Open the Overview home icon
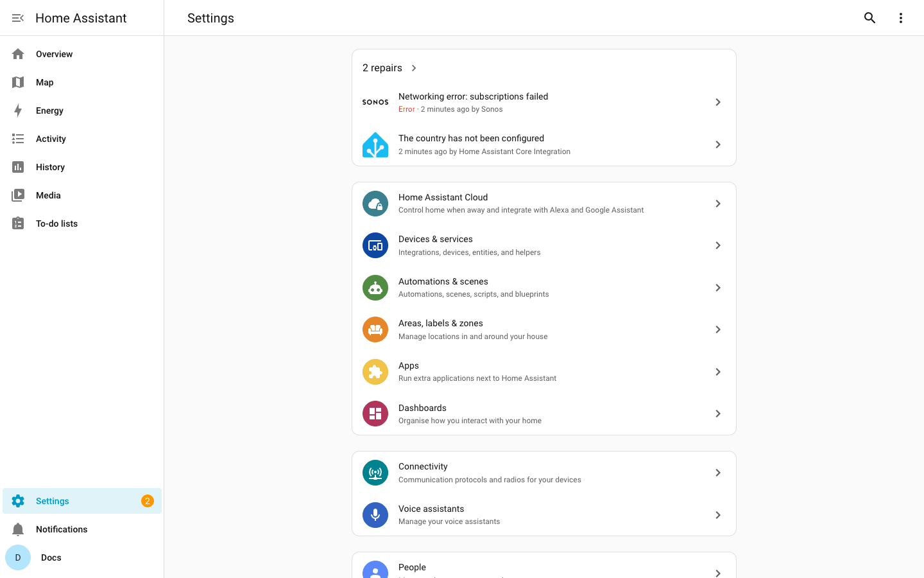The height and width of the screenshot is (578, 924). tap(18, 54)
